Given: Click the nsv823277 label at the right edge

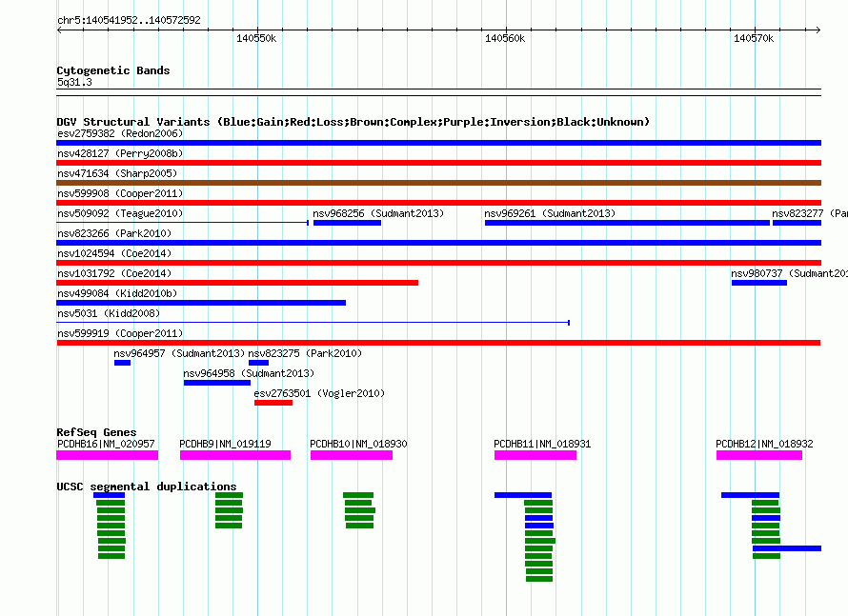Looking at the screenshot, I should tap(810, 213).
